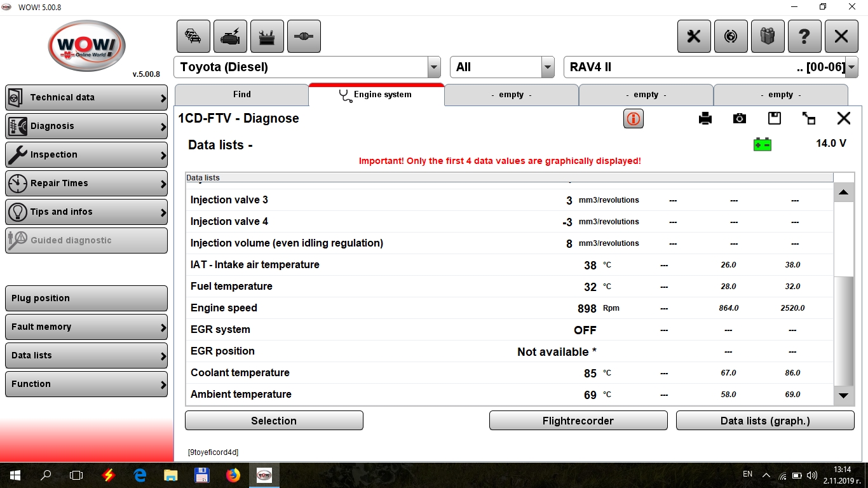Click the connector plug toolbar icon
Image resolution: width=868 pixels, height=488 pixels.
click(x=304, y=36)
